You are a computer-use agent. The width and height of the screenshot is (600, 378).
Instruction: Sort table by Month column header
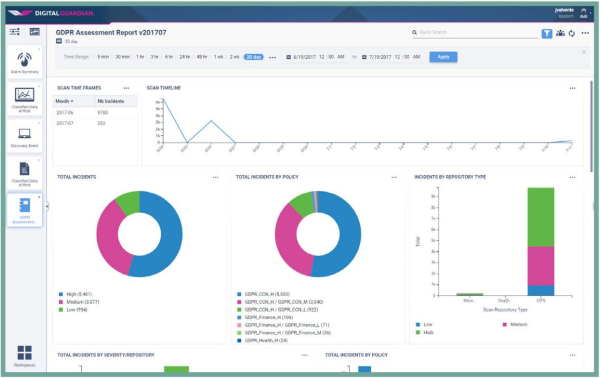point(73,101)
